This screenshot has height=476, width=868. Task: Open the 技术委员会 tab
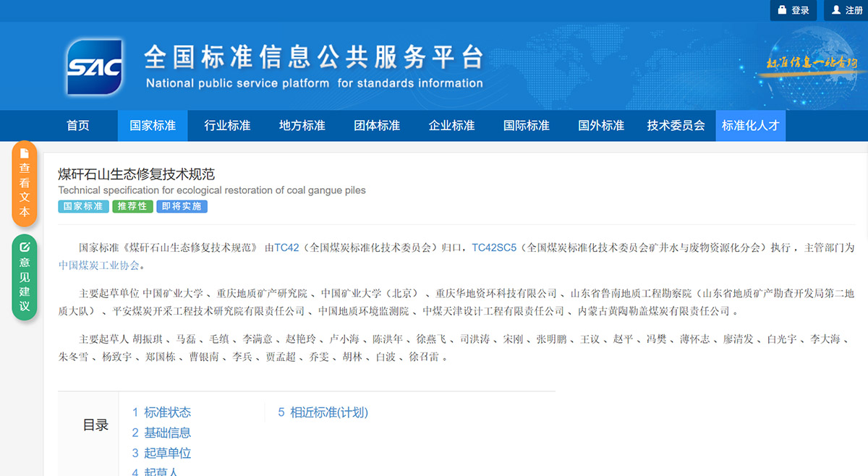(x=676, y=126)
